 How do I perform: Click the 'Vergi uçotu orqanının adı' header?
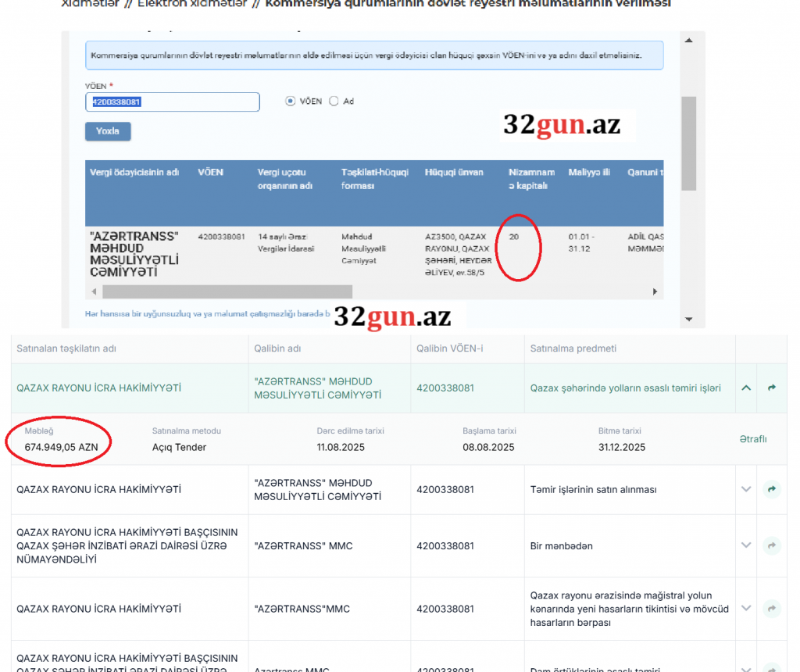(284, 179)
